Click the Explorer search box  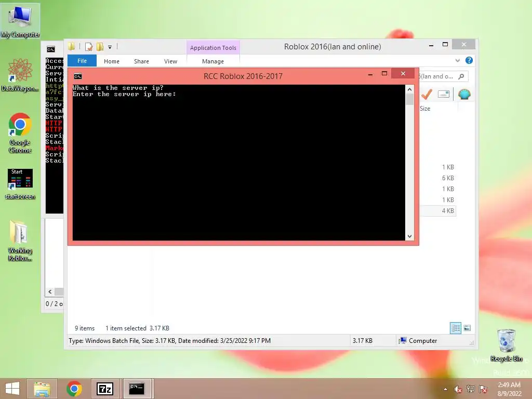pyautogui.click(x=444, y=76)
